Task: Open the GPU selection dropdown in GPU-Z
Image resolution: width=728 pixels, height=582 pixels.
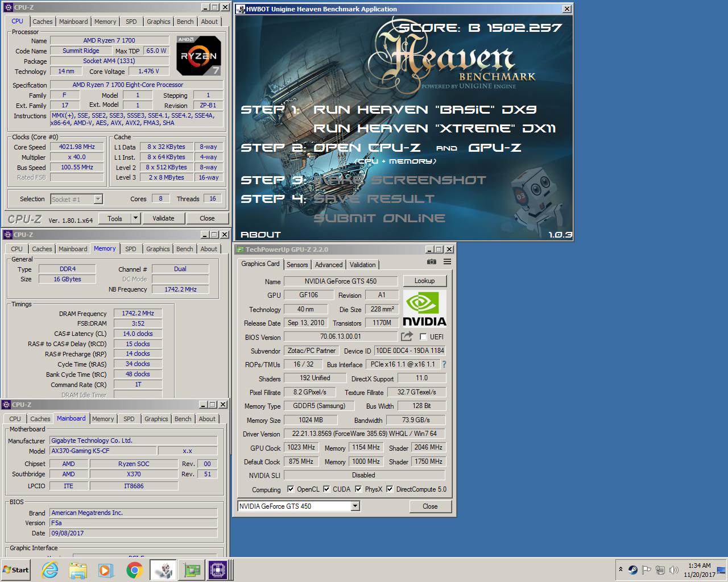Action: (x=355, y=506)
